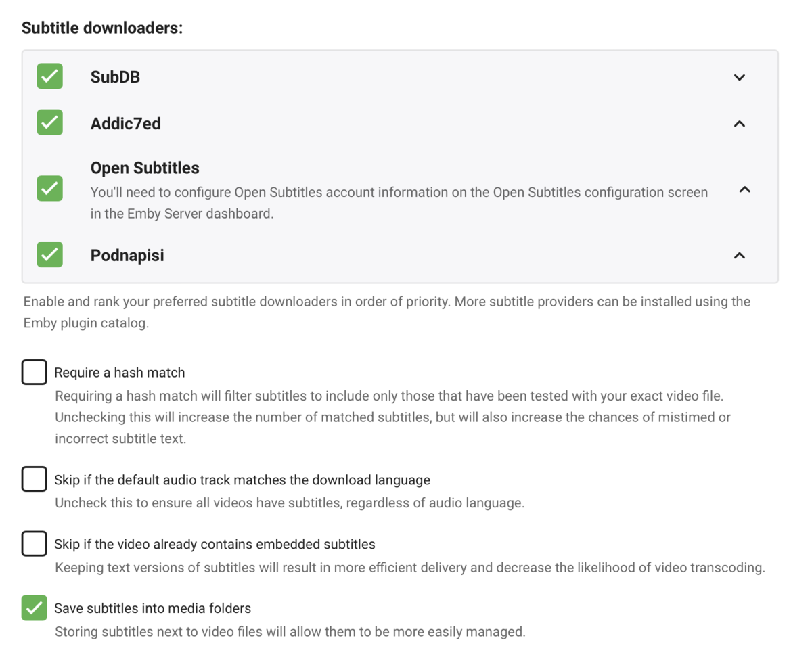Check the skip default audio track box
The image size is (812, 663).
tap(34, 479)
